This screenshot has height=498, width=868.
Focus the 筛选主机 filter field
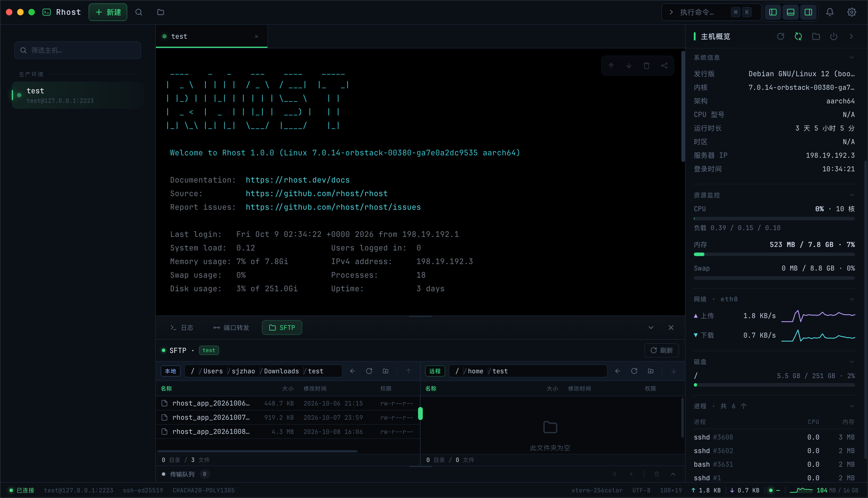[x=78, y=50]
